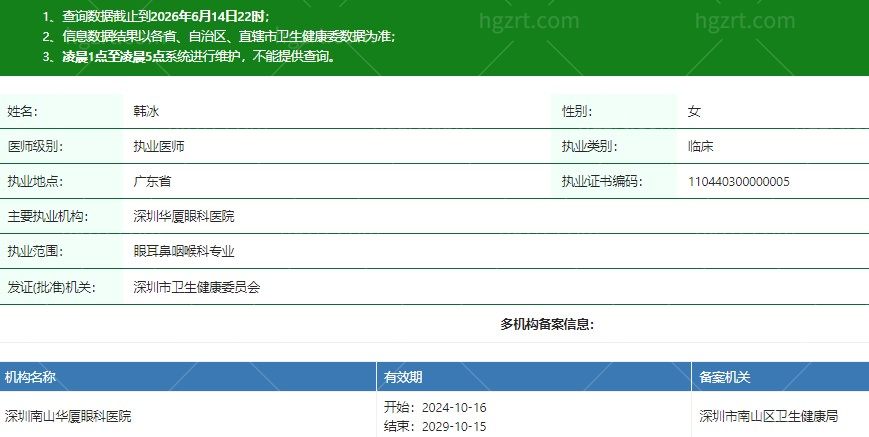Click notice line about 卫生健康委数据为准
869x437 pixels.
[x=219, y=37]
